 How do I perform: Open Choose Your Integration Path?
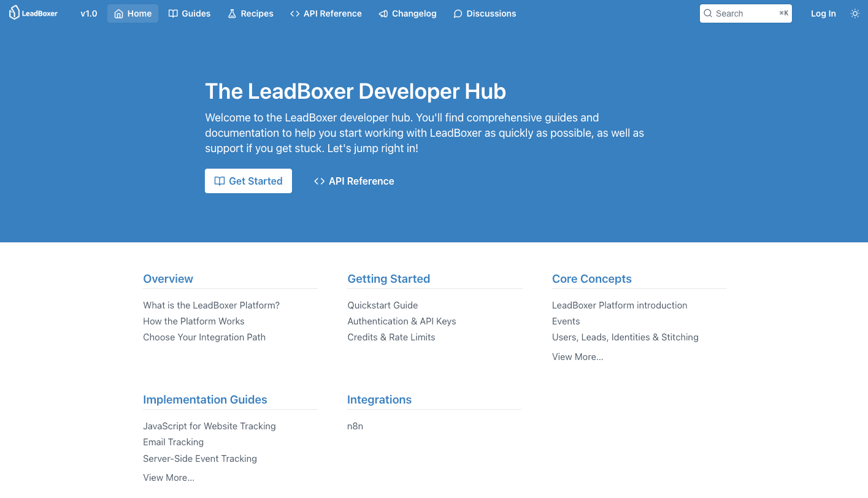(x=204, y=337)
